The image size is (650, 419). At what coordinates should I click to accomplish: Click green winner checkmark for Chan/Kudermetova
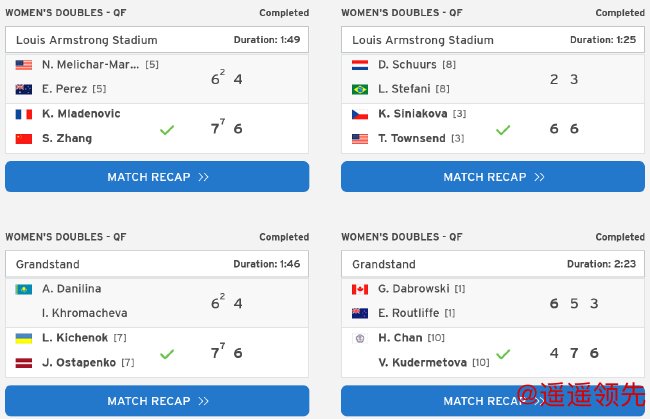(503, 354)
